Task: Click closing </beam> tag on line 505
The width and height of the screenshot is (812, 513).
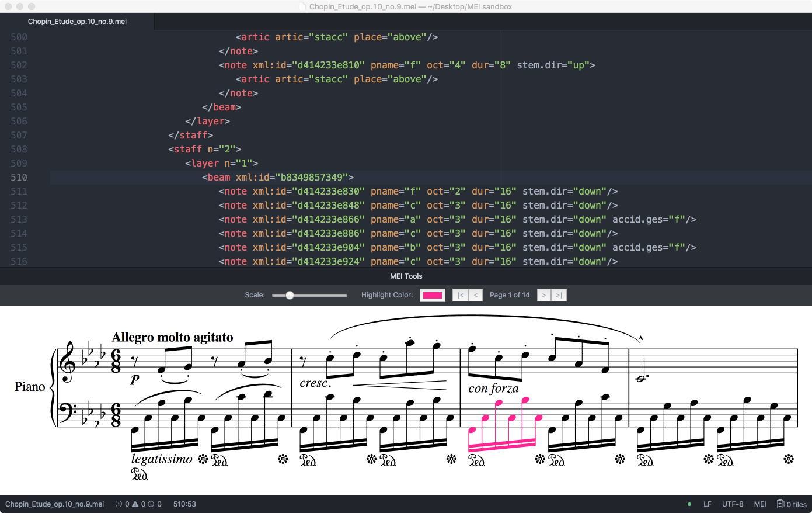Action: tap(222, 107)
